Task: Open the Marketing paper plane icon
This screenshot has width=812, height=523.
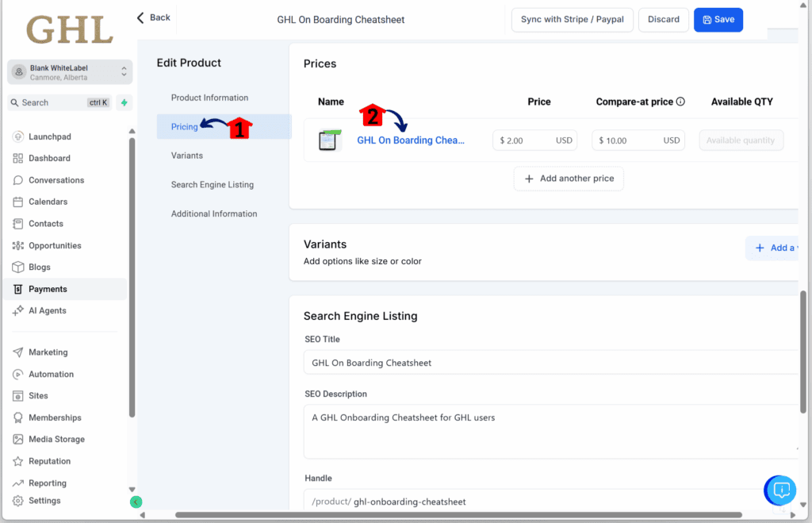Action: coord(18,352)
